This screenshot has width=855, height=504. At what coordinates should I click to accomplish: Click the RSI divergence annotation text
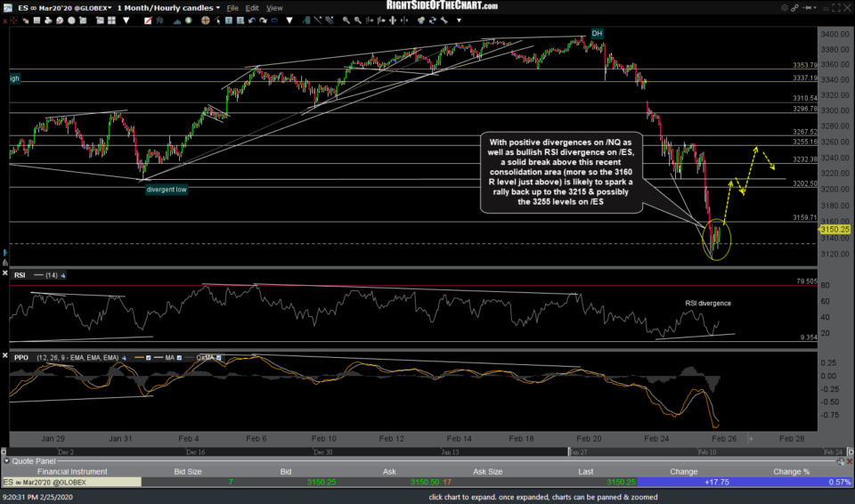point(708,304)
